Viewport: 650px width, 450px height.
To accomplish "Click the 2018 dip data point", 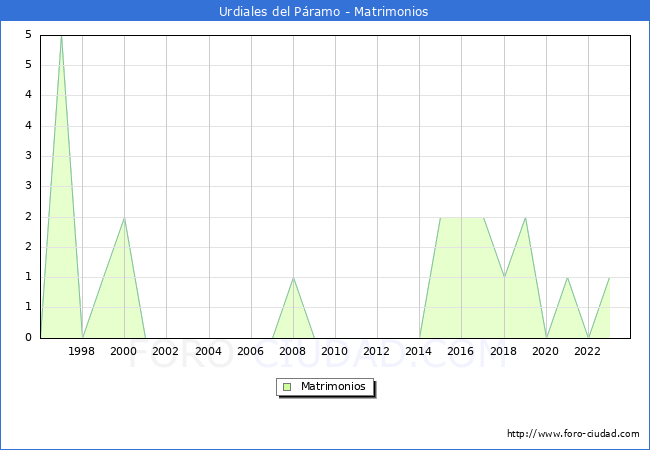I will click(504, 276).
